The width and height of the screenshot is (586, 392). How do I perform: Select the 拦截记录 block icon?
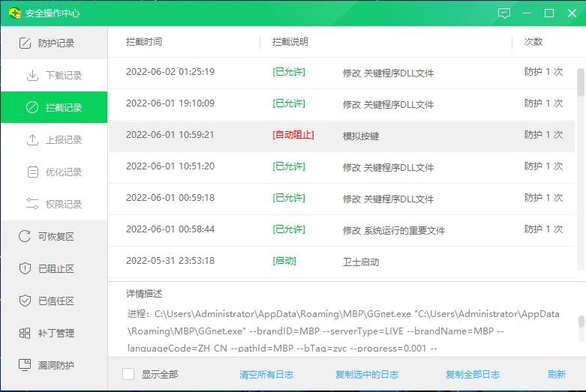pos(32,108)
